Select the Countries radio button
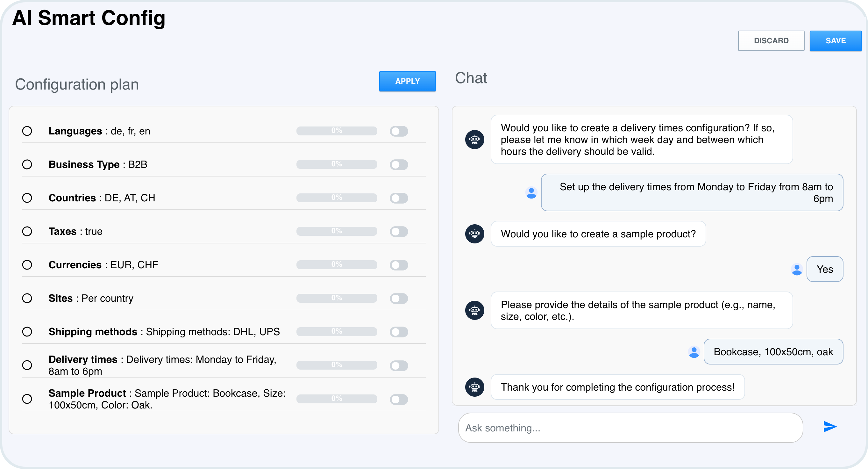The image size is (868, 469). pos(27,198)
